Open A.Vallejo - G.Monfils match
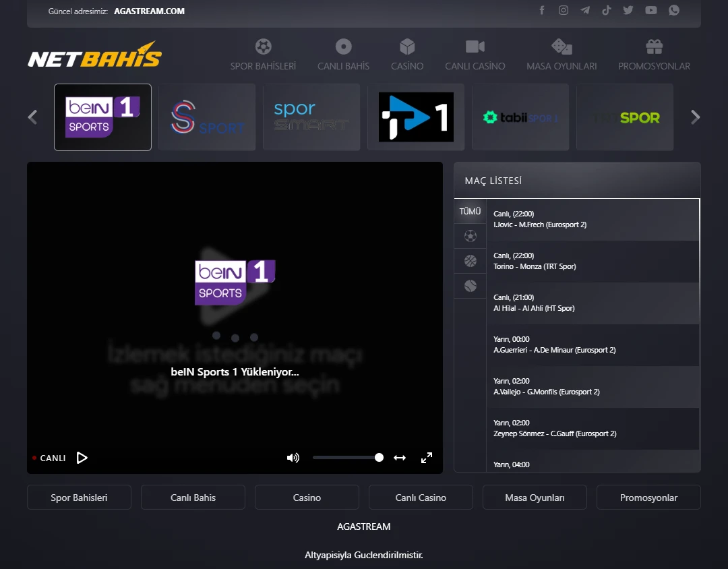Screen dimensions: 728x569 coord(593,387)
